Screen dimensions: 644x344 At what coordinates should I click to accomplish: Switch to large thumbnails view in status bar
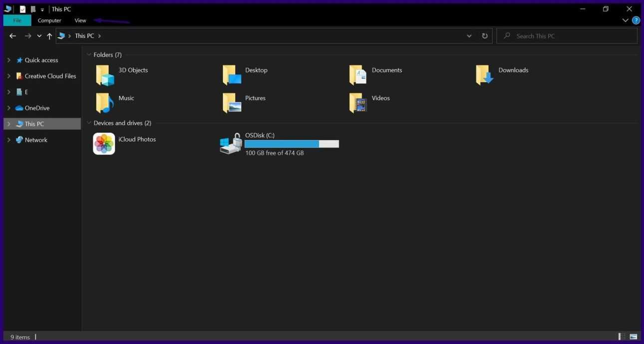(634, 337)
